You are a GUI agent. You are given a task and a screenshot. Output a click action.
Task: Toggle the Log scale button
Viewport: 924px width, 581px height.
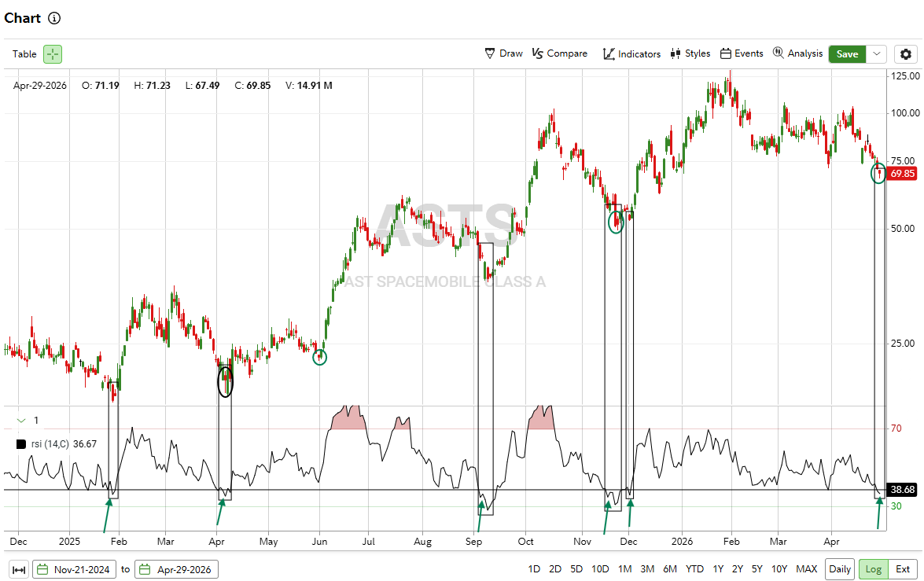[874, 569]
